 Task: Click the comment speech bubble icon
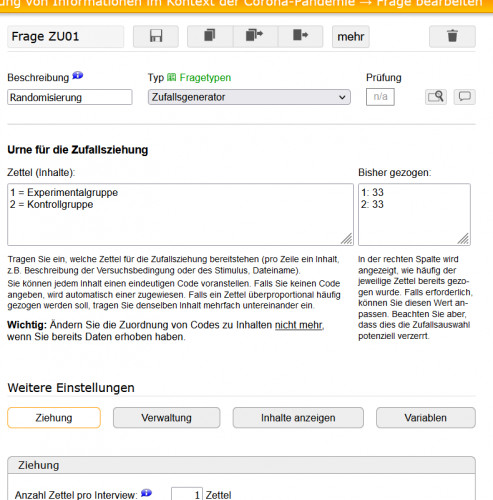[465, 97]
